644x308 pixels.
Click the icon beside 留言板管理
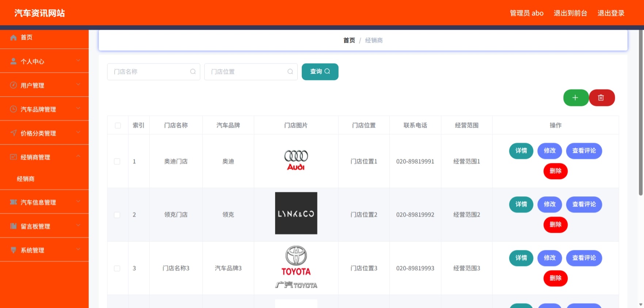click(x=14, y=226)
